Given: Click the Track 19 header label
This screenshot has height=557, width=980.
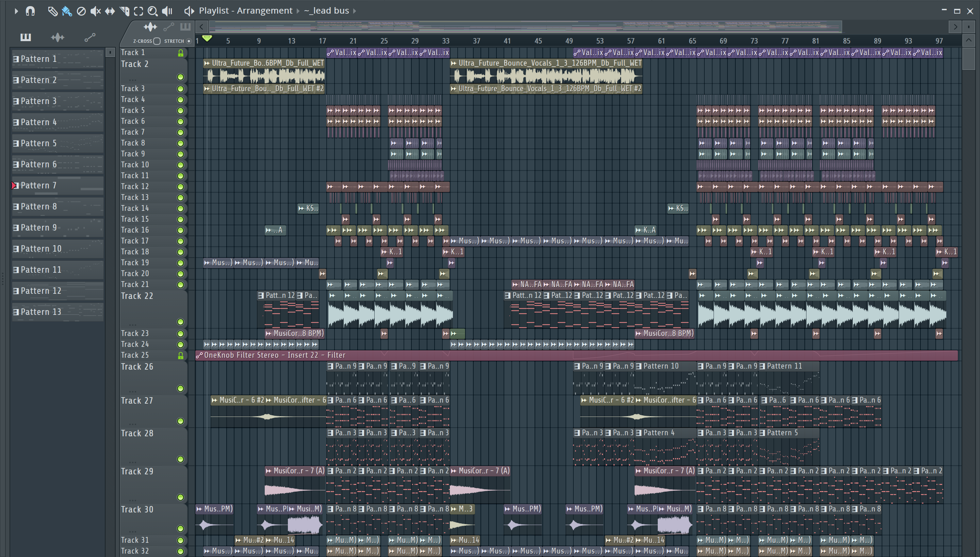Looking at the screenshot, I should coord(135,263).
